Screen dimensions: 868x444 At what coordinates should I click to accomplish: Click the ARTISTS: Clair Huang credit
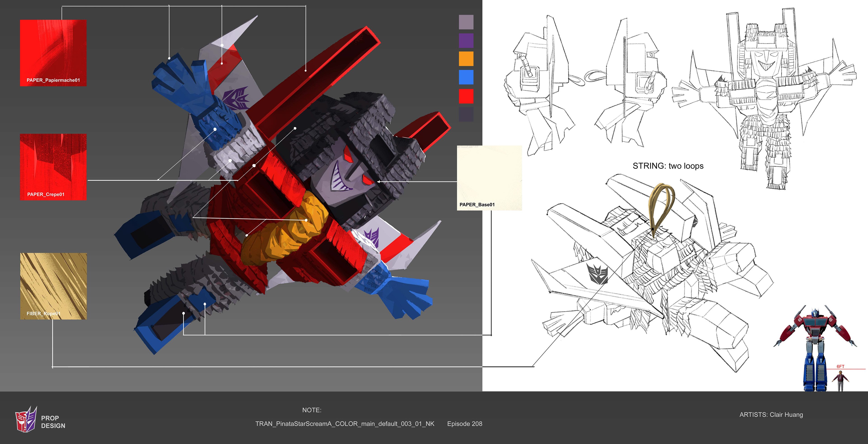point(771,415)
